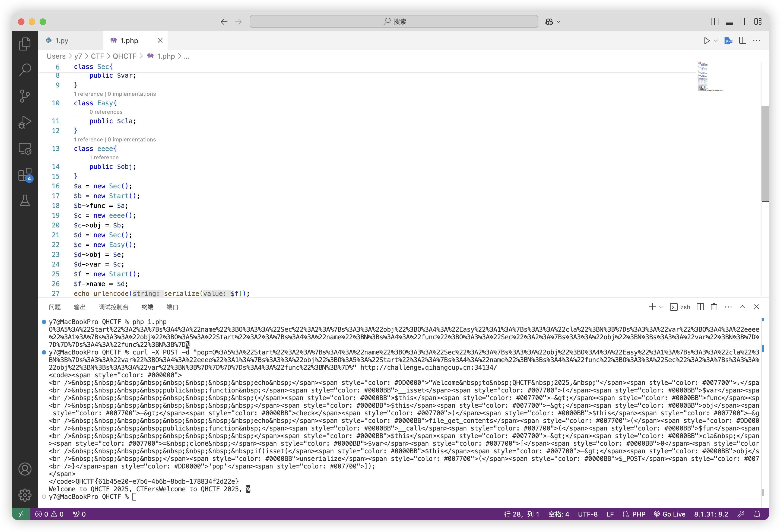Kill terminal with the trash icon
The width and height of the screenshot is (781, 532).
[x=714, y=307]
